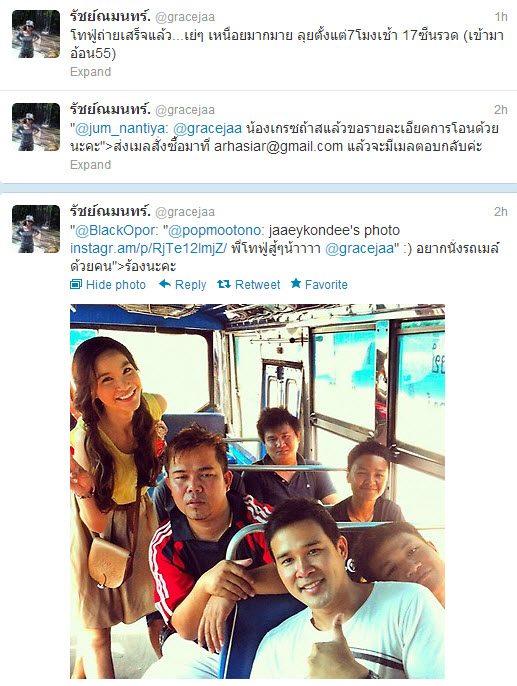This screenshot has width=517, height=686.
Task: Click the Favorite text button
Action: pyautogui.click(x=326, y=285)
